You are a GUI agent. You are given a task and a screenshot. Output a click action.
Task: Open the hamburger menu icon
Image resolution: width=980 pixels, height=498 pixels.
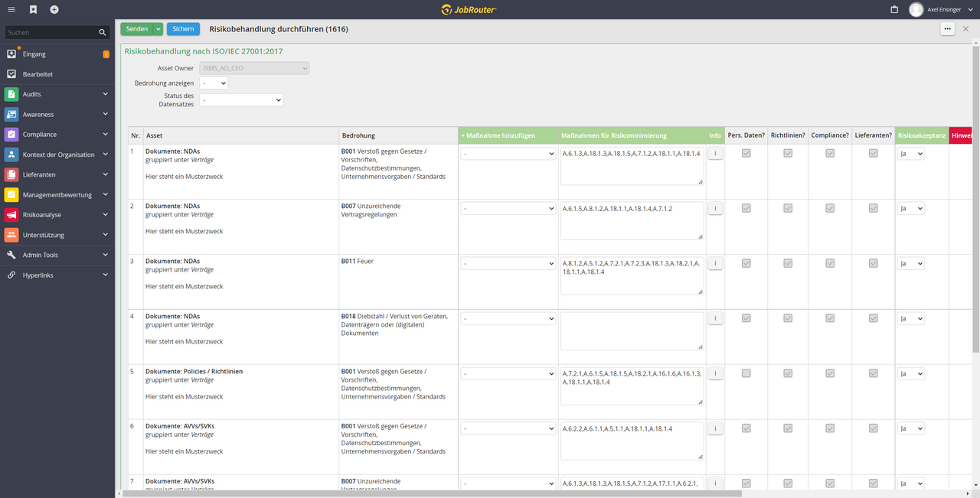(x=11, y=9)
